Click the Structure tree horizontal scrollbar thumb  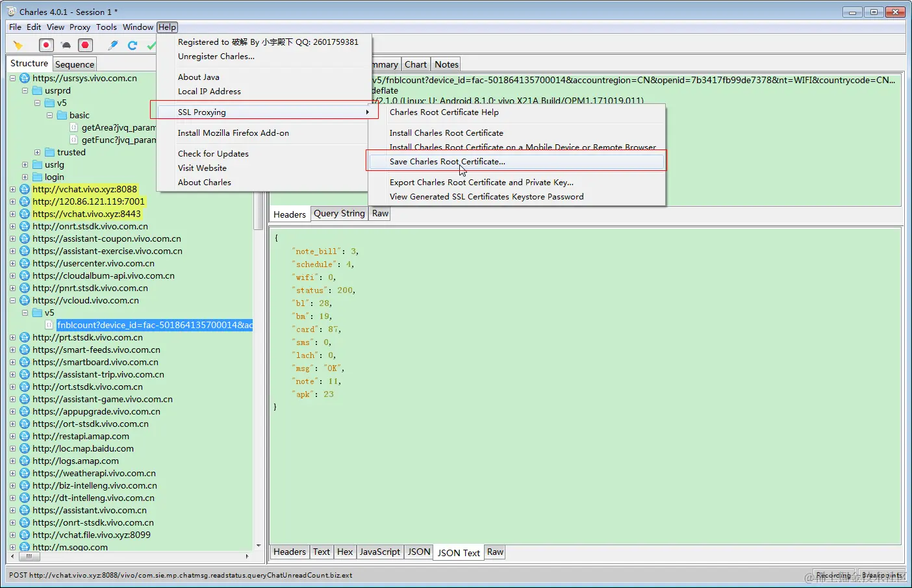[x=29, y=557]
